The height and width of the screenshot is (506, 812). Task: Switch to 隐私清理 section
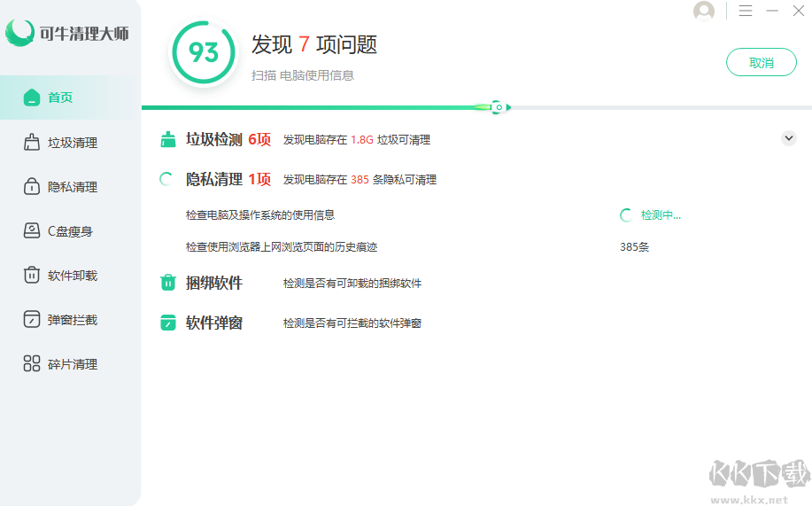[71, 187]
